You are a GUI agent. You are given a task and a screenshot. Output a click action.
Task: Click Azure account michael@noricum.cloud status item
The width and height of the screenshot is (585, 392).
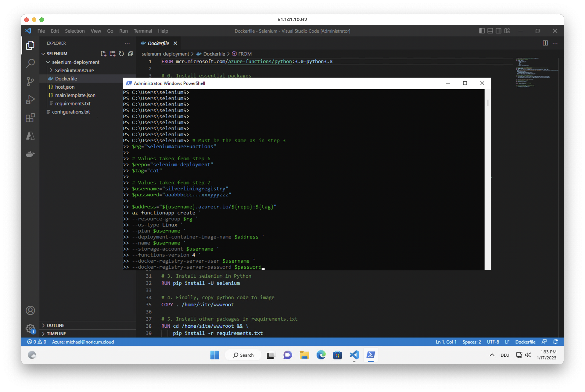click(83, 342)
